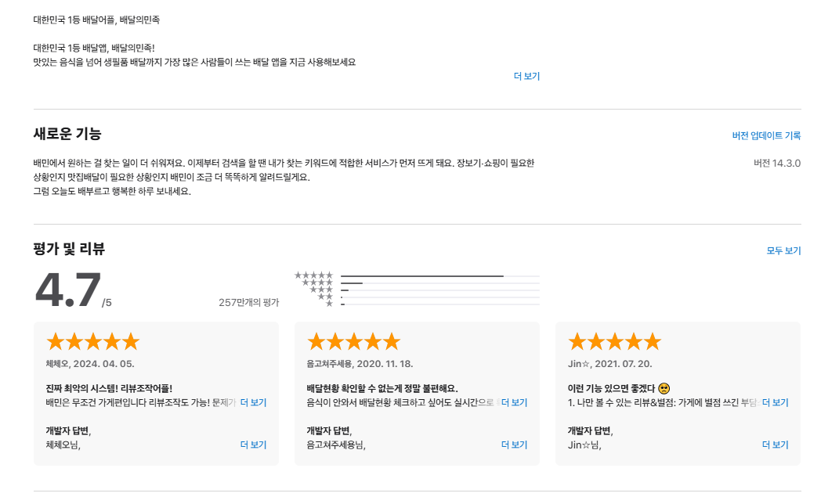Screen dimensions: 839x504
Task: Click the first star in 체체오's five-star rating
Action: pos(55,340)
